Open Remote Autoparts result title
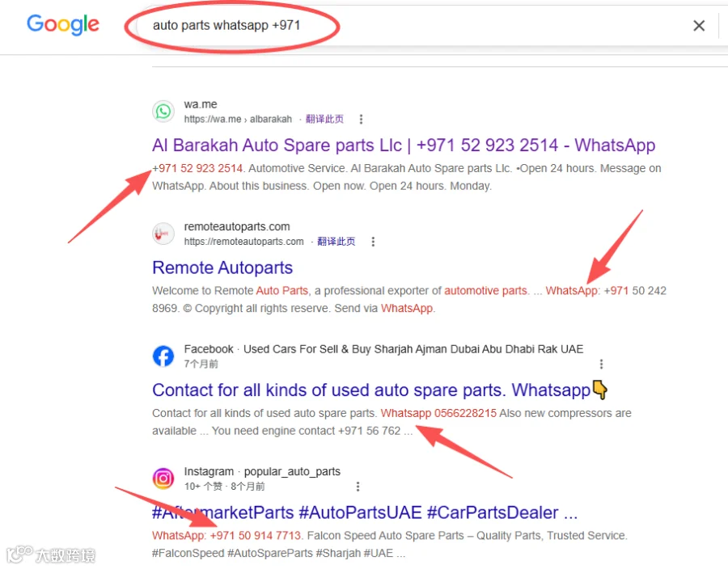The image size is (728, 569). [x=222, y=268]
